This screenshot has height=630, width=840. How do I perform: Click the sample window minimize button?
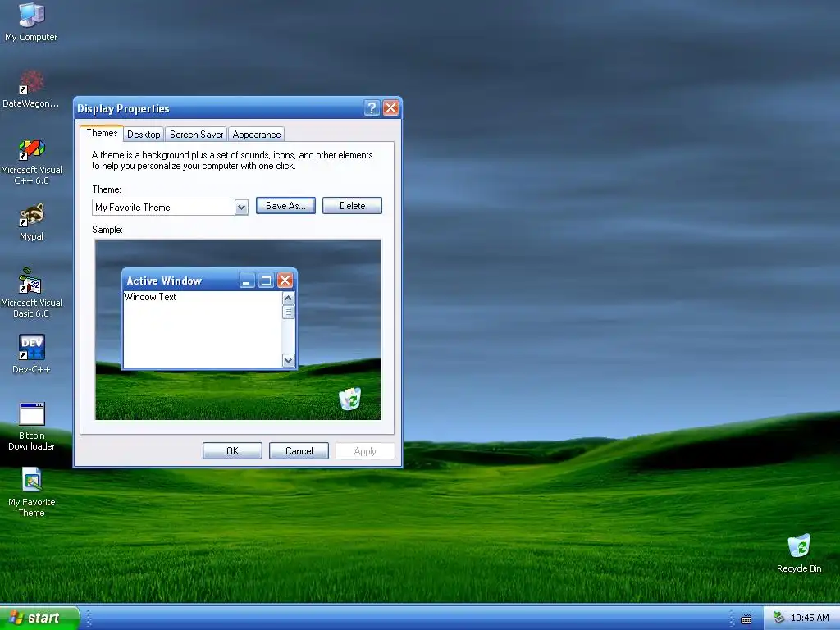(x=246, y=281)
